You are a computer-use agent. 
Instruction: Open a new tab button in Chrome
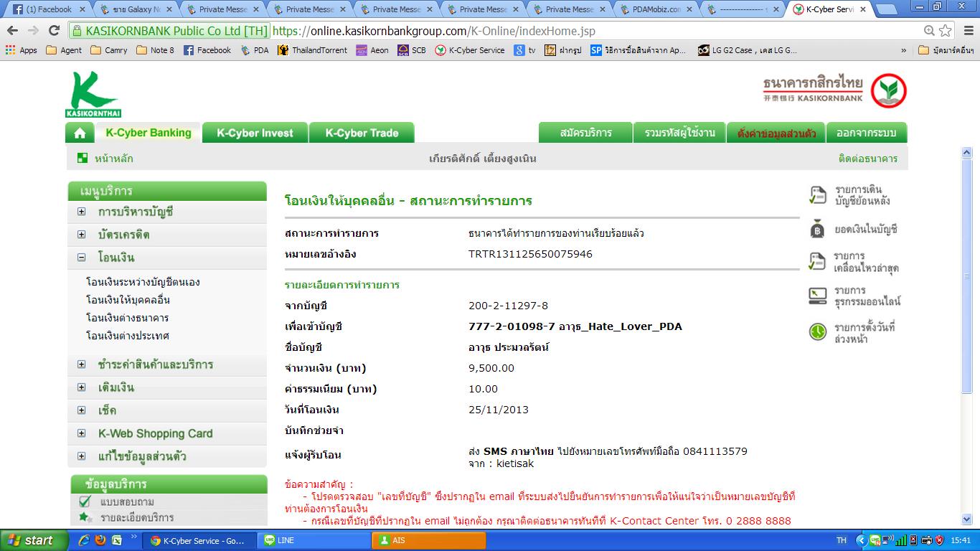pyautogui.click(x=887, y=10)
